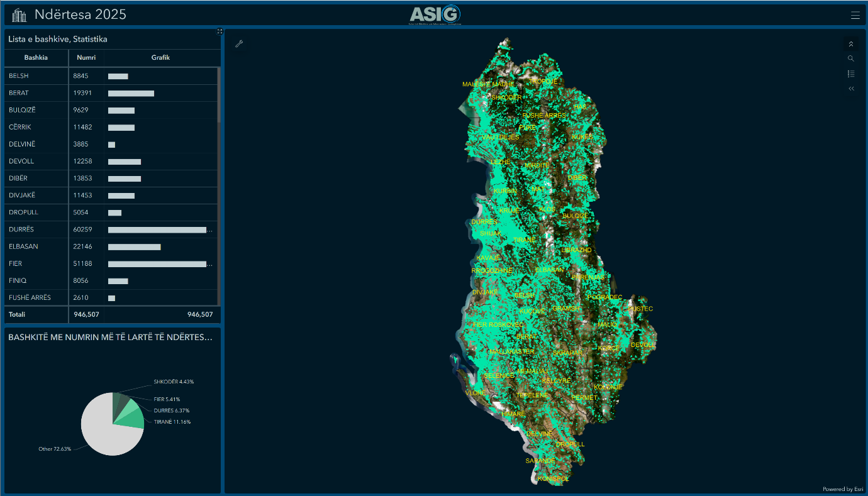Sort the table by Bashkia column
Viewport: 868px width, 496px height.
point(36,58)
